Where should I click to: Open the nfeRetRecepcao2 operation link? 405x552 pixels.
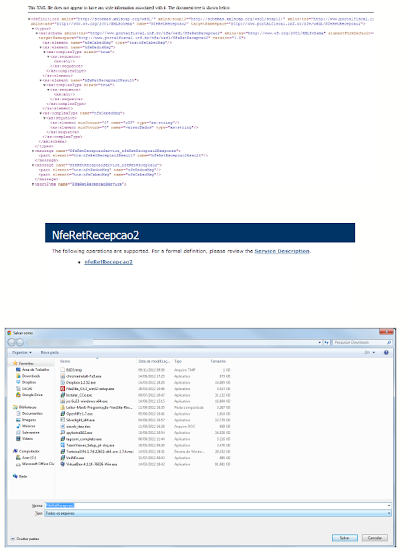[108, 262]
